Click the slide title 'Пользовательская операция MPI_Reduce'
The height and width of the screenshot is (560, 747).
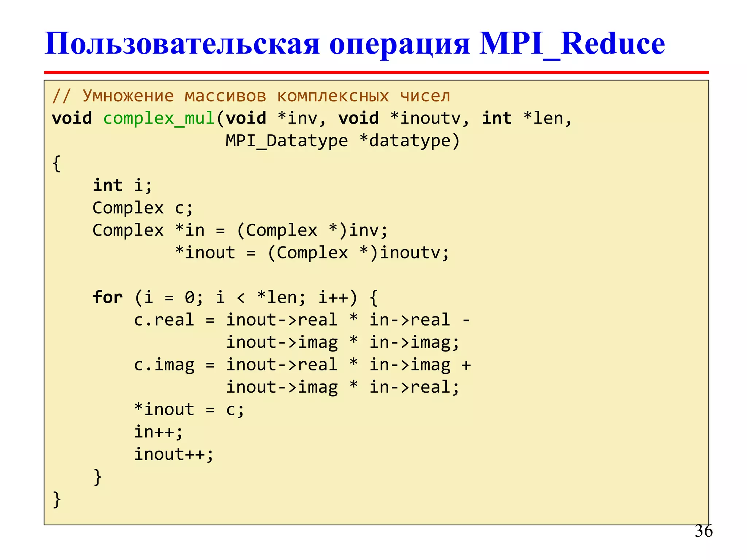[x=355, y=44]
